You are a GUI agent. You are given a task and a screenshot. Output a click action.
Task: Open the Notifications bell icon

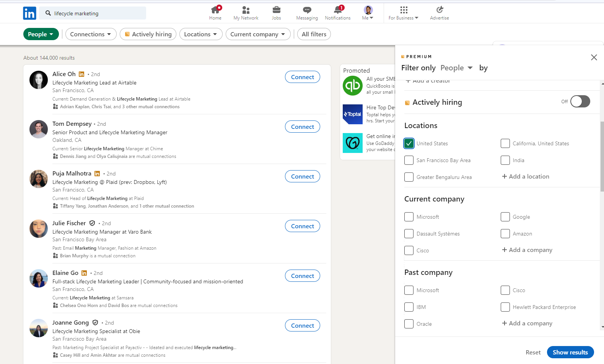(338, 10)
